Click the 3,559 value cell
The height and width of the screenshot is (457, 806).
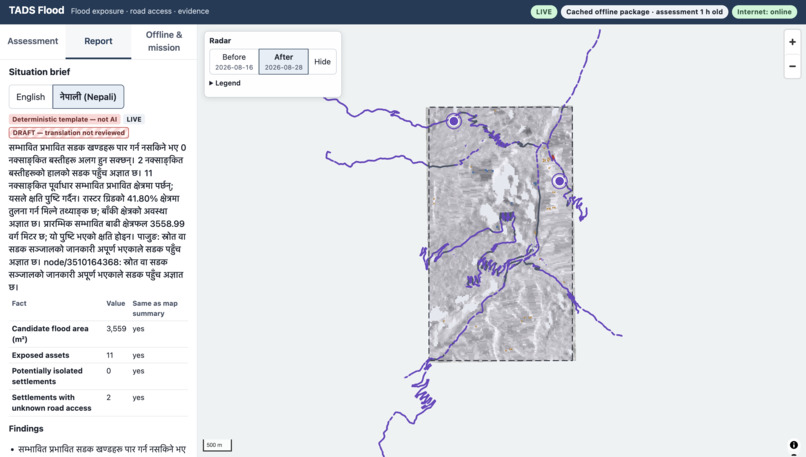(116, 328)
